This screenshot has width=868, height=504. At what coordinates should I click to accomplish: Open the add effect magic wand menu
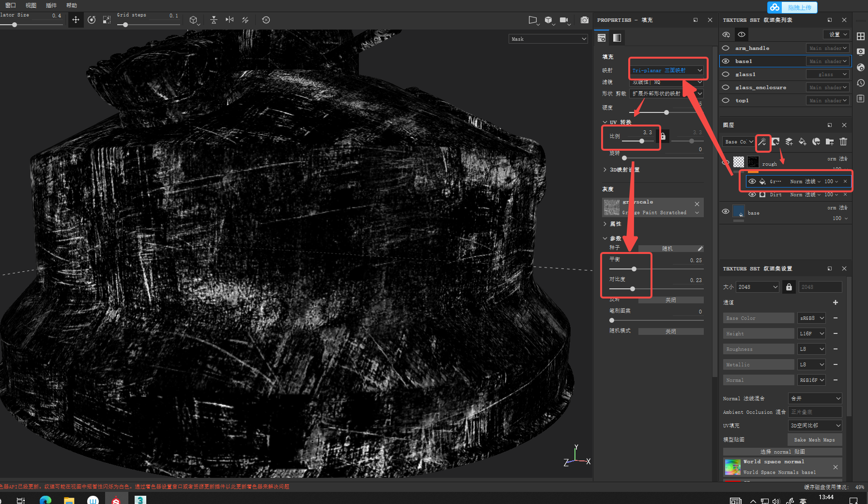point(762,142)
